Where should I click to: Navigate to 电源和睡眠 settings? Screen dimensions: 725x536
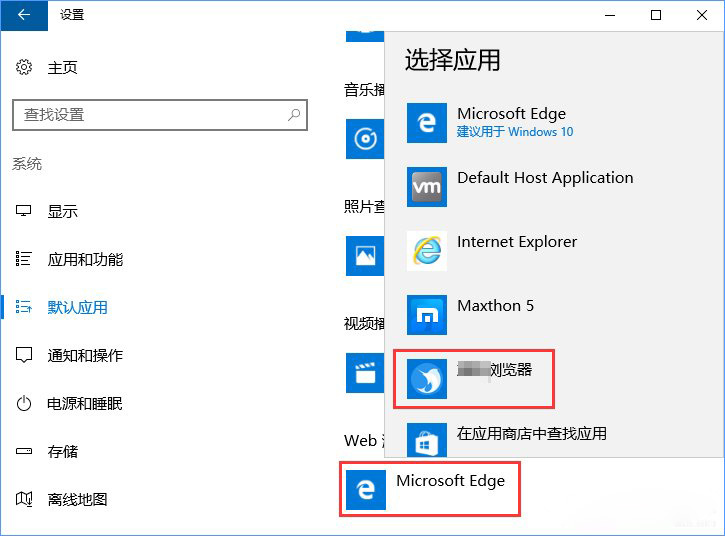tap(85, 403)
